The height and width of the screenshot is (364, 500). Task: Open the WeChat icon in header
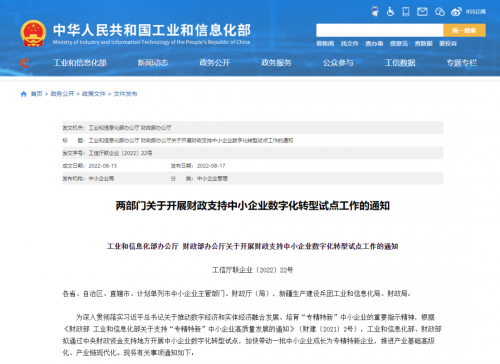click(440, 12)
